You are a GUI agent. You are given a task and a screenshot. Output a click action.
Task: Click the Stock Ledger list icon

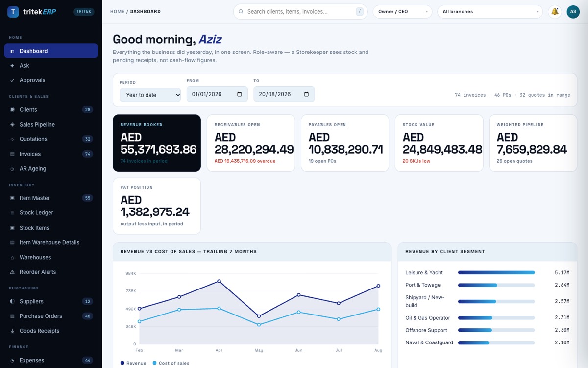12,213
